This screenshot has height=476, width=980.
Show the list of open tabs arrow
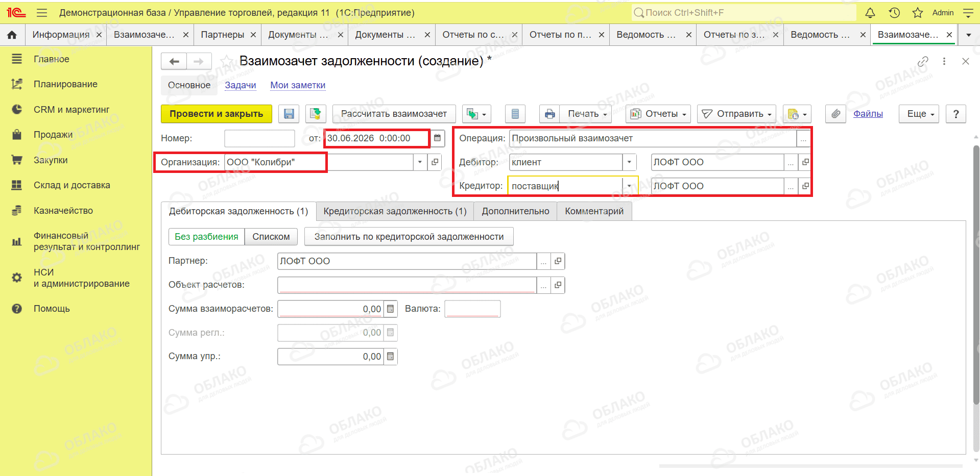(x=969, y=35)
